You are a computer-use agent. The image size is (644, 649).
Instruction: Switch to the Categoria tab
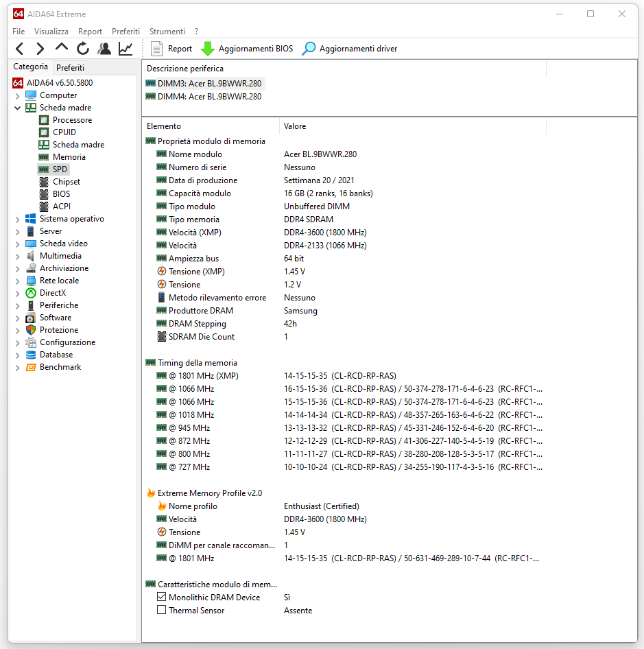pyautogui.click(x=30, y=67)
